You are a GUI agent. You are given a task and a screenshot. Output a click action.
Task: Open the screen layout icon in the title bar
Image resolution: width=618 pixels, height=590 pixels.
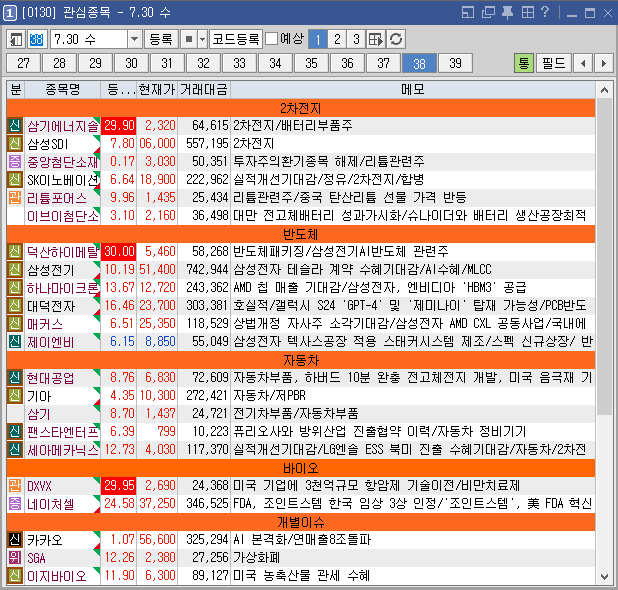point(468,13)
